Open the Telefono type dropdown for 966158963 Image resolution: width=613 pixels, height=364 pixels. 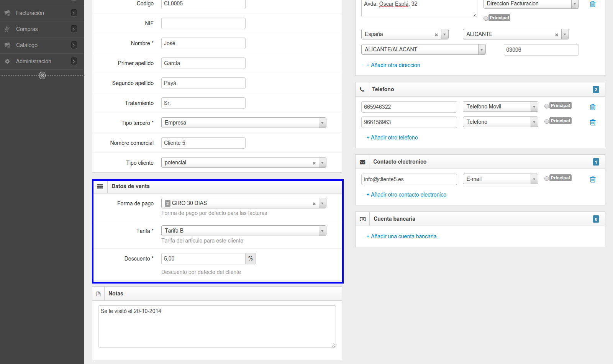[500, 122]
